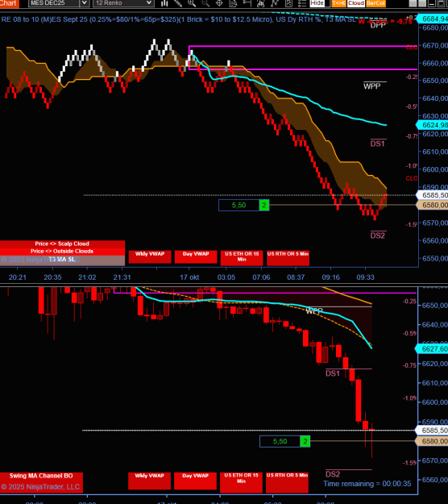Click the DS2 pivot label in Renko panel
Screen dimensions: 448x504
[x=377, y=235]
